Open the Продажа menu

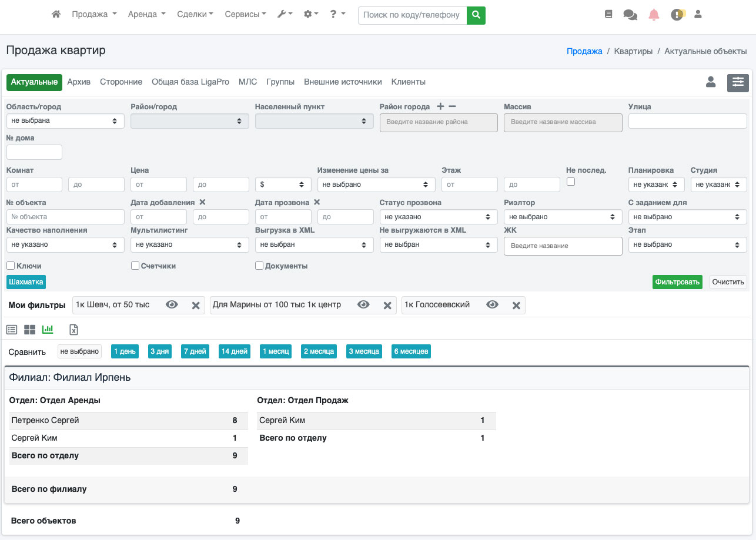tap(94, 14)
